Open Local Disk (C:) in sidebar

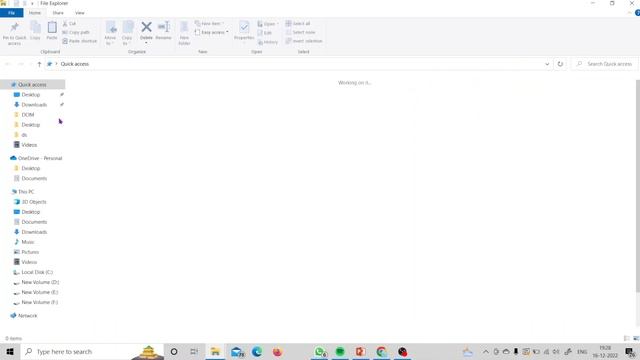point(37,272)
